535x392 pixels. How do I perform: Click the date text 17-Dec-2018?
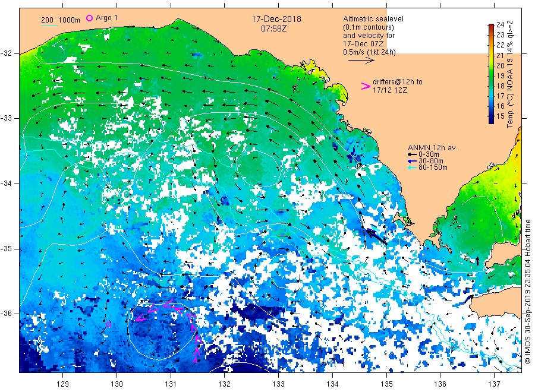[x=276, y=19]
